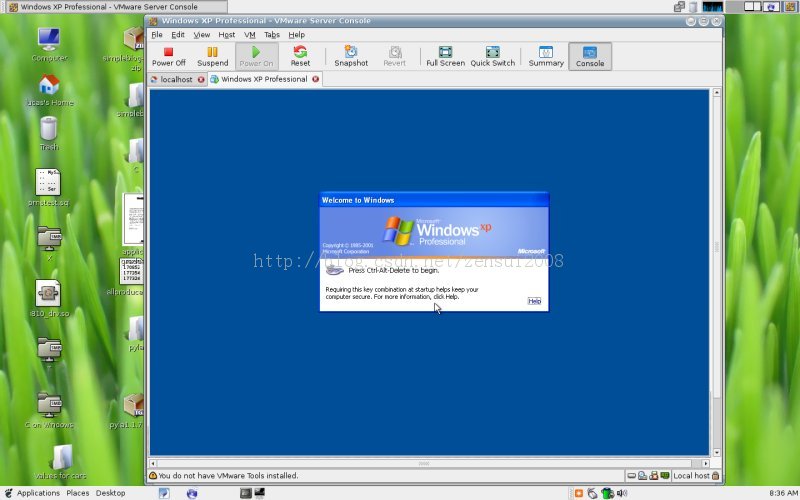Screen dimensions: 800x500
Task: Click the network adapter status icon
Action: [x=664, y=476]
